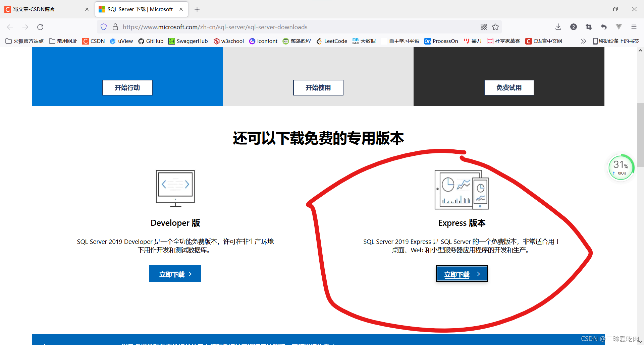
Task: Reload the current page
Action: (x=40, y=27)
